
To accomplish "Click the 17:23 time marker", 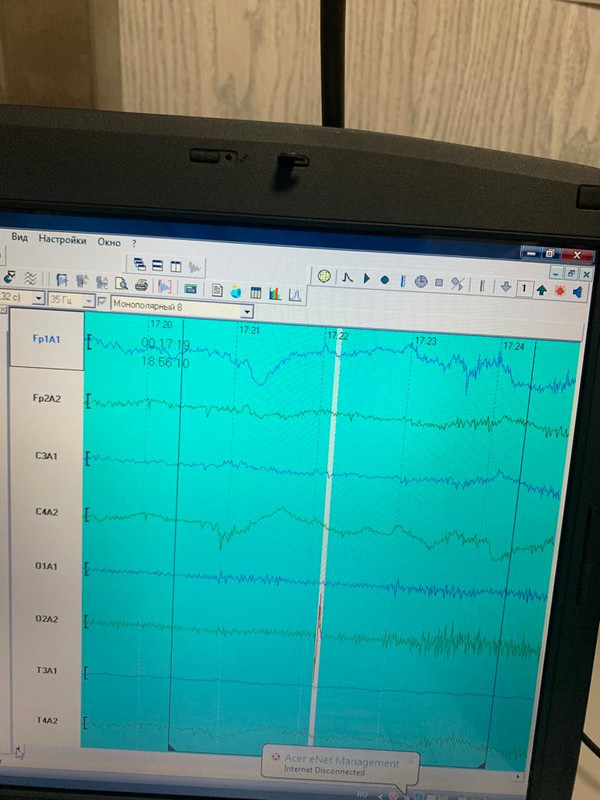I will tap(426, 340).
